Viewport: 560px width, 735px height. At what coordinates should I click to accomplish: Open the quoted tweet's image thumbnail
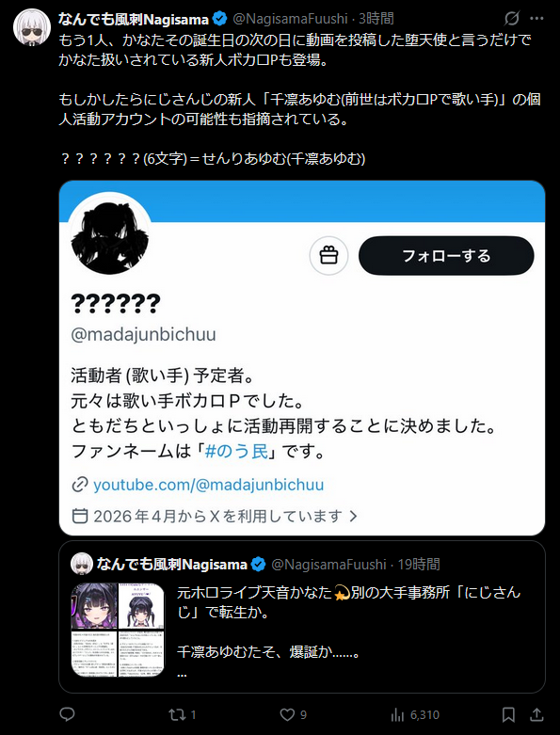click(x=118, y=630)
